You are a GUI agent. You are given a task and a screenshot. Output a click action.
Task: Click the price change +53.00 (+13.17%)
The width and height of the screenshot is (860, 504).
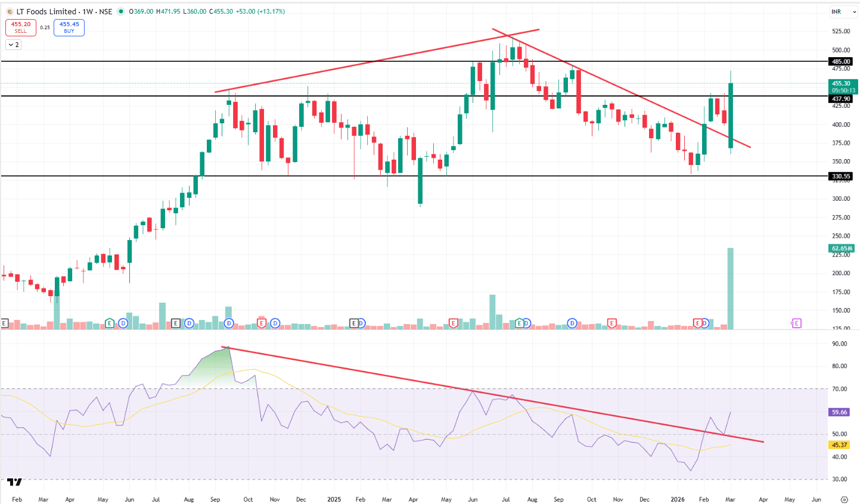pos(260,11)
